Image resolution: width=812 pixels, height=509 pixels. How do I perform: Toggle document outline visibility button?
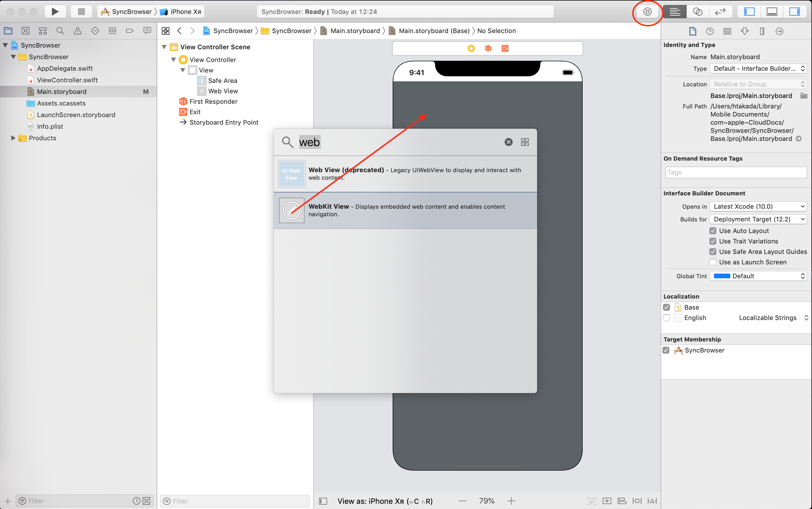[x=323, y=501]
